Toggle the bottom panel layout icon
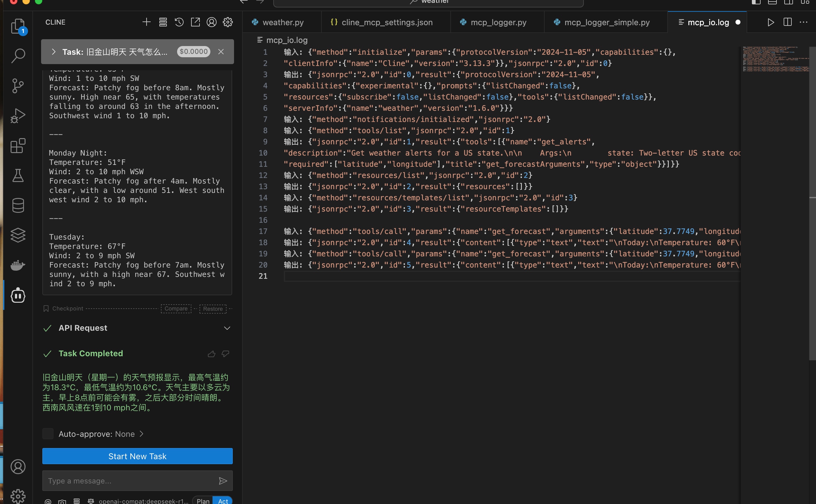 tap(772, 2)
